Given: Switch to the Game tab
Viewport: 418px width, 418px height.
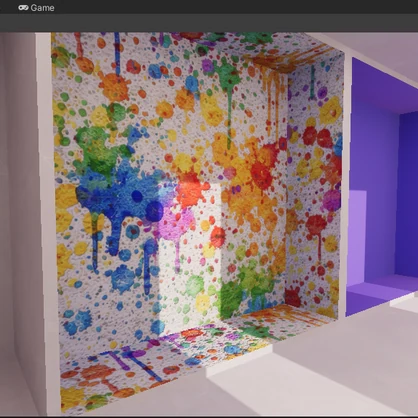Looking at the screenshot, I should 36,7.
